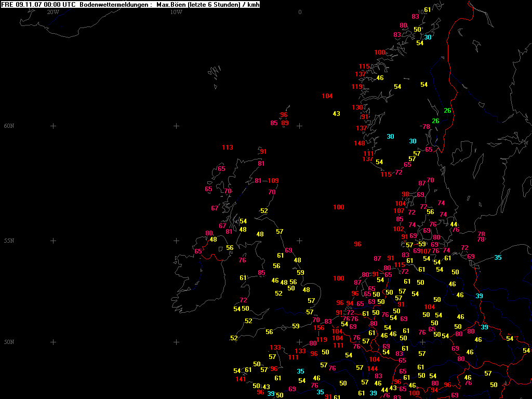Select the 148 gust reading on Norway's coast
The height and width of the screenshot is (399, 532).
point(360,143)
